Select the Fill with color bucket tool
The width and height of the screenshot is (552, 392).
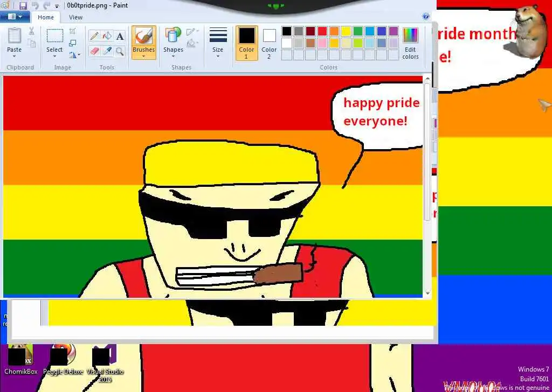107,36
